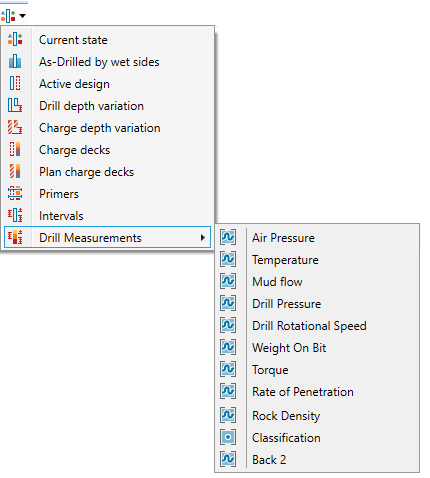Expand the Drill Measurements submenu arrow
Screen dimensions: 430x478
[x=203, y=237]
